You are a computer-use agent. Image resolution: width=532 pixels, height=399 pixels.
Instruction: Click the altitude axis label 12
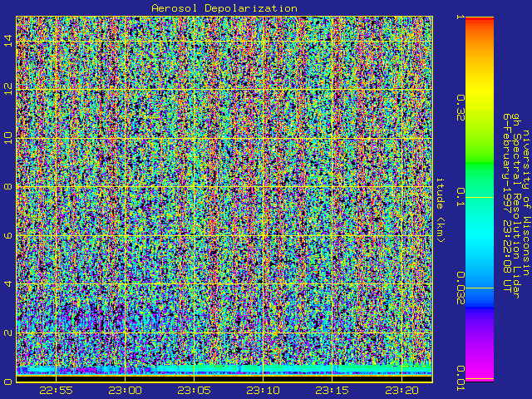pyautogui.click(x=8, y=89)
